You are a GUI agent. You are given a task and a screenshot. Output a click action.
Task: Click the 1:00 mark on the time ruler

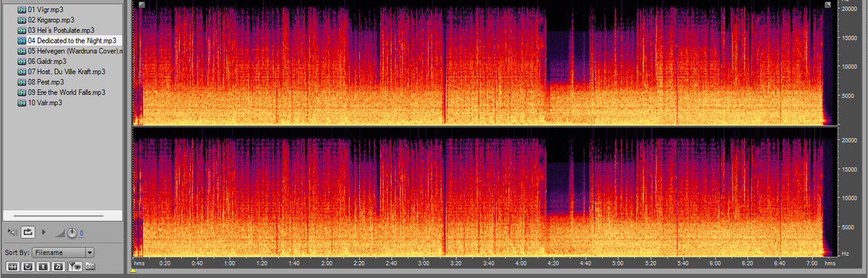pyautogui.click(x=229, y=263)
